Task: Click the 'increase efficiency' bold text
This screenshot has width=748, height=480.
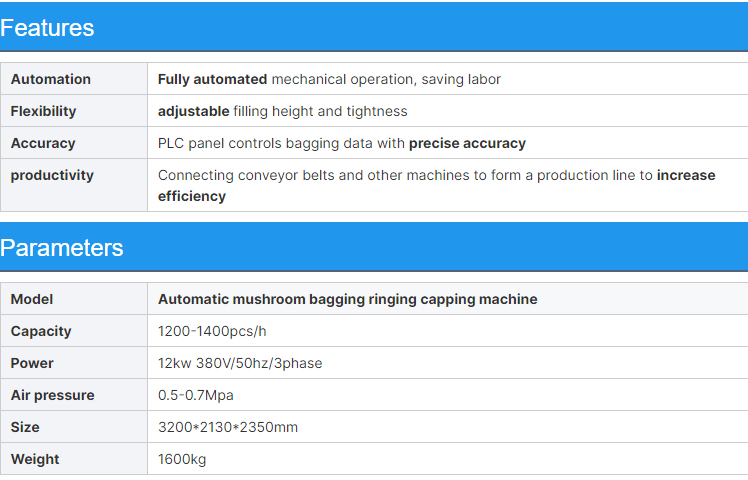Action: pos(685,175)
